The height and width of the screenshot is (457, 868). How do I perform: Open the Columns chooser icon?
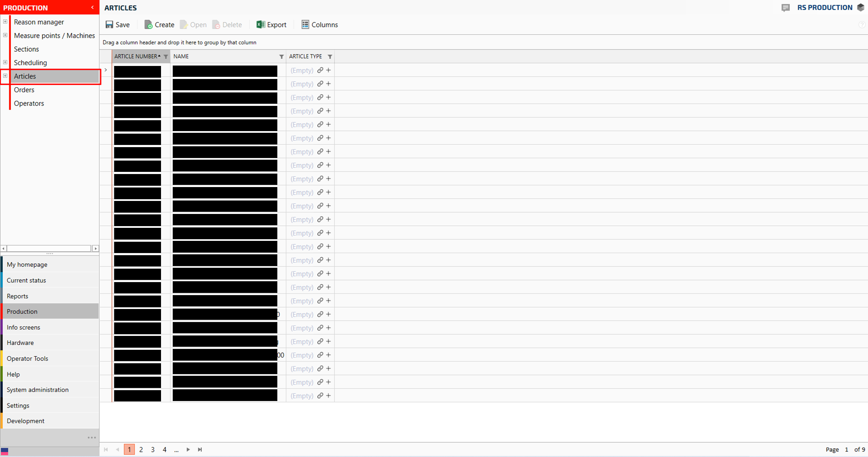click(305, 25)
